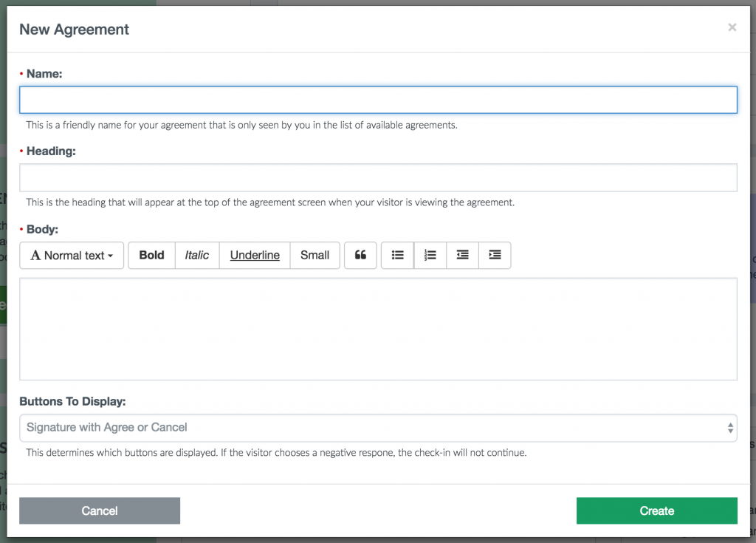Create the new agreement

(x=656, y=510)
